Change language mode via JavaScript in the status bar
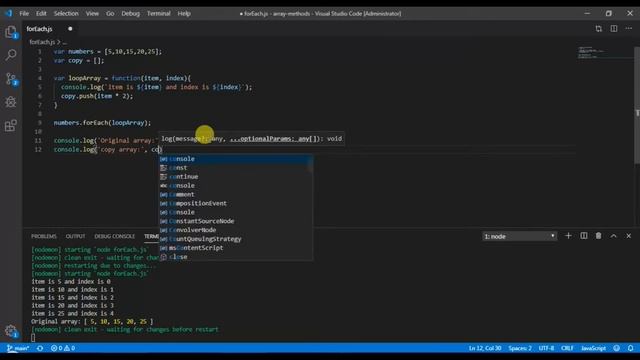 point(593,348)
